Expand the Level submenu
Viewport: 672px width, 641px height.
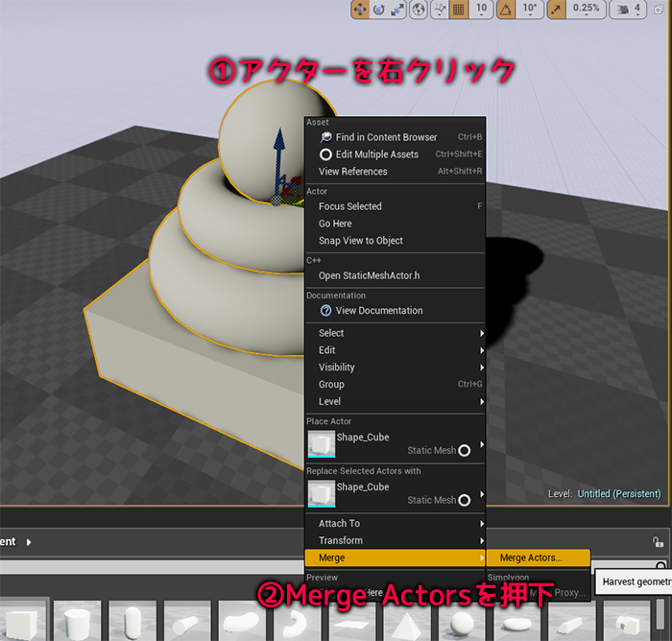click(x=395, y=401)
